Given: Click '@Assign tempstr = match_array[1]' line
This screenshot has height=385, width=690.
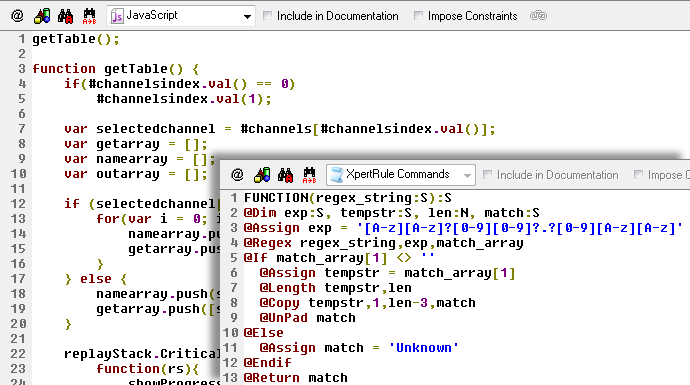Looking at the screenshot, I should pos(387,272).
